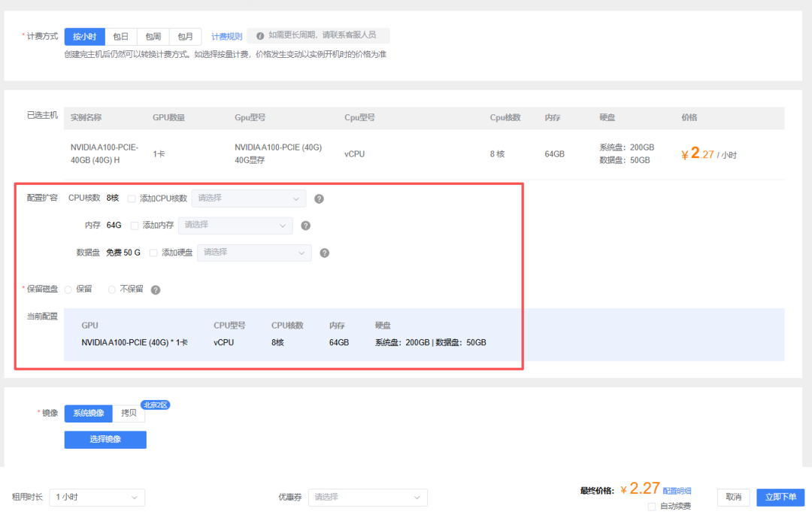The image size is (812, 518).
Task: Click the 价格 column header
Action: [x=689, y=117]
